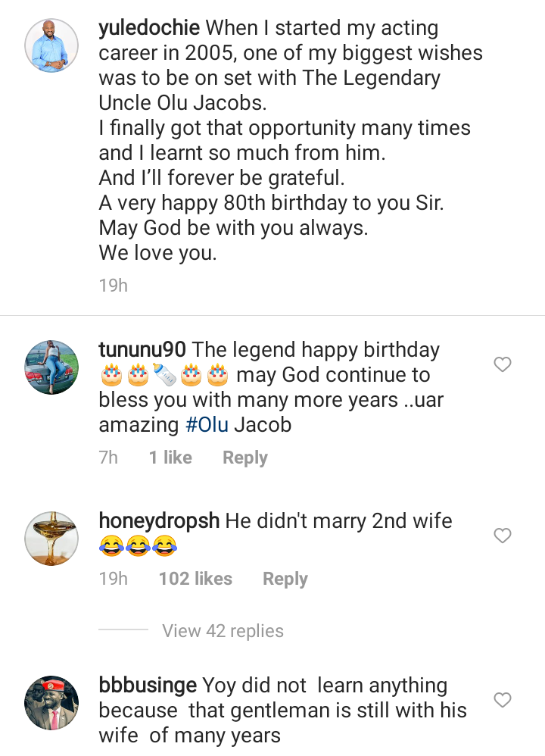View bbbusinge's profile photo
This screenshot has width=545, height=756.
[51, 702]
